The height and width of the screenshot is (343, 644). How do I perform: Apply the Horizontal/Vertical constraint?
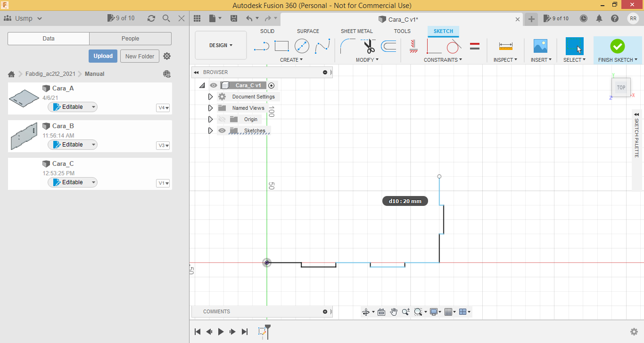[x=413, y=46]
